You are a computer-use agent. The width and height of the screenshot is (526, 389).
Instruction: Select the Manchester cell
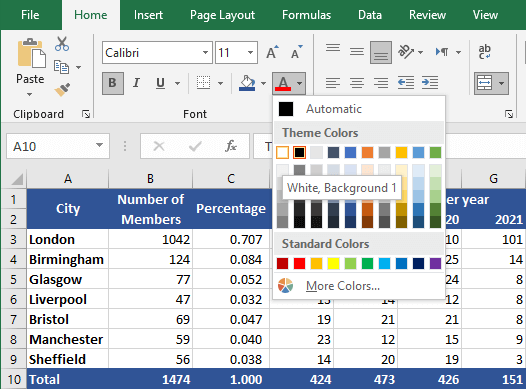pyautogui.click(x=67, y=339)
